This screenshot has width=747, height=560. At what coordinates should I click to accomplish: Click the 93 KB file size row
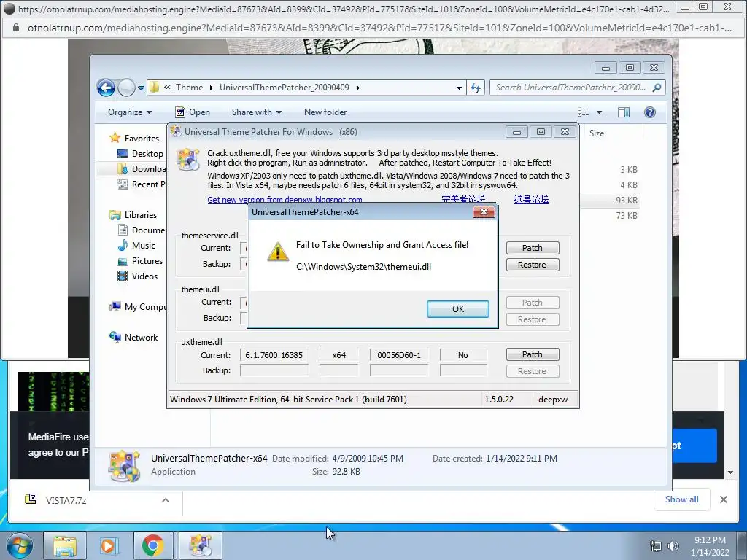tap(626, 201)
